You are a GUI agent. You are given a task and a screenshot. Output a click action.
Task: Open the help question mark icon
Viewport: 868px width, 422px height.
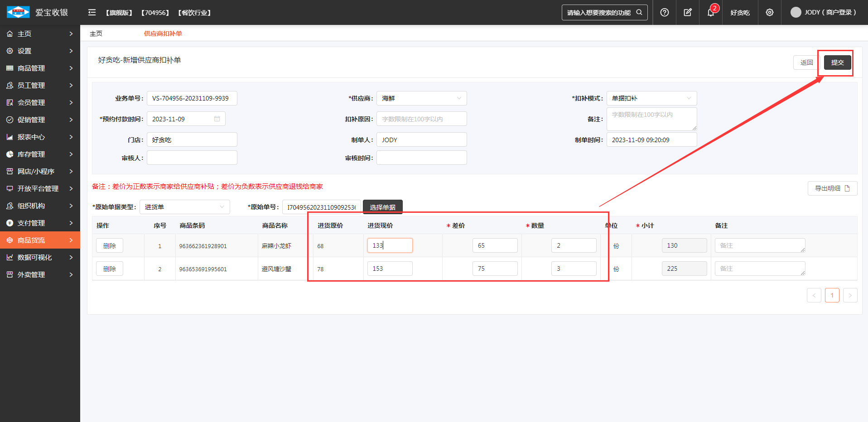coord(664,12)
